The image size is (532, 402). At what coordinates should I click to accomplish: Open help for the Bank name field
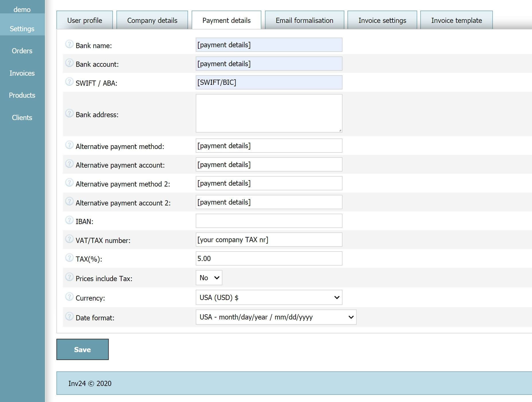[x=69, y=44]
